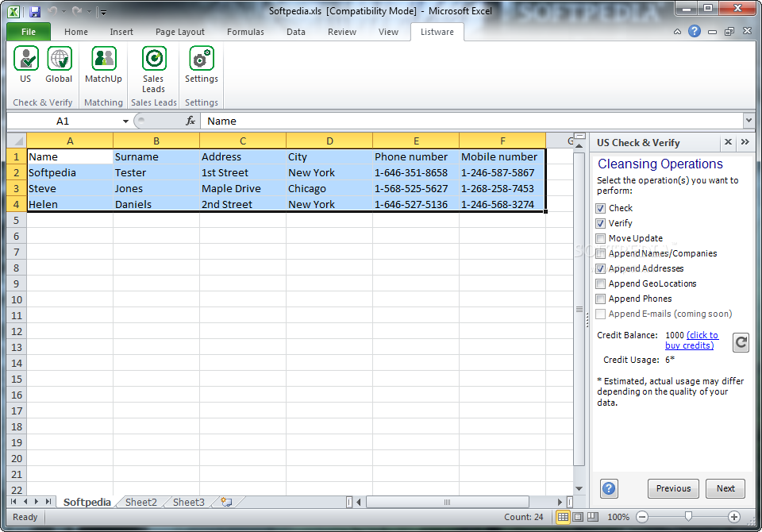Select the Softpedia worksheet tab

(x=87, y=502)
